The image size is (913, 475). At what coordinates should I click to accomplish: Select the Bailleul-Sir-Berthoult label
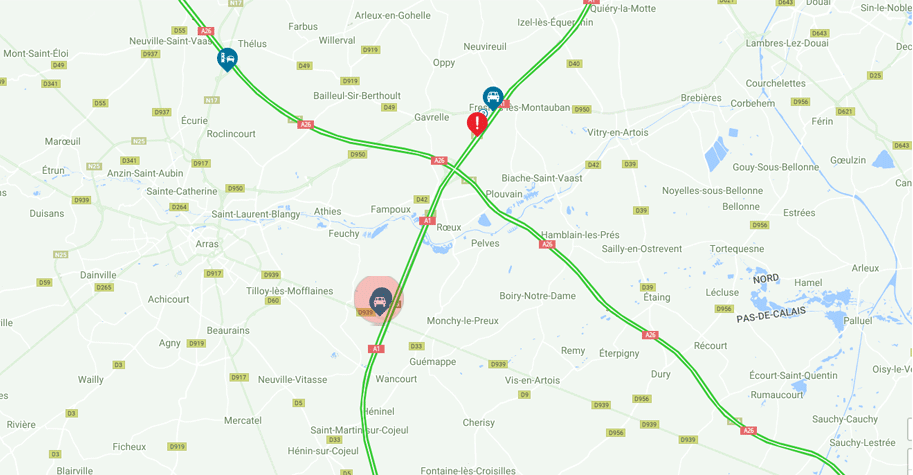(357, 95)
